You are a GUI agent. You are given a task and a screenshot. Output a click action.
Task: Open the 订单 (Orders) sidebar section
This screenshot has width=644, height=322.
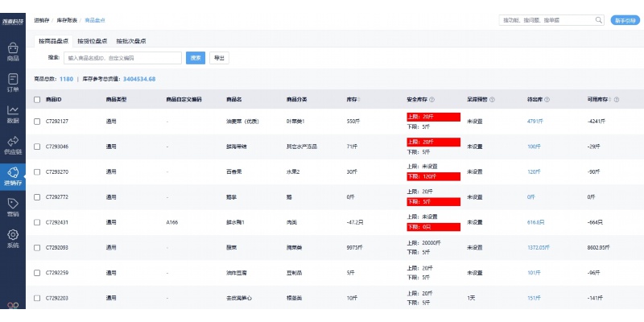click(13, 83)
